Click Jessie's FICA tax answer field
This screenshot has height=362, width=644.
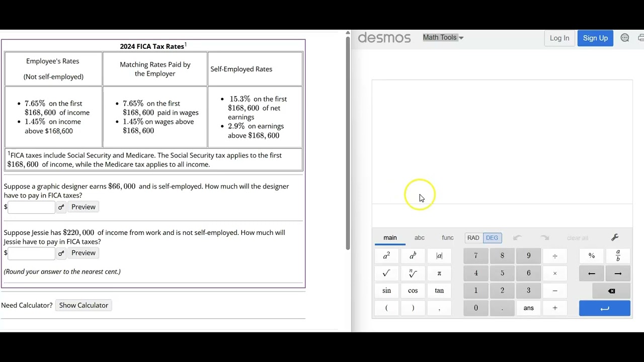pyautogui.click(x=31, y=253)
